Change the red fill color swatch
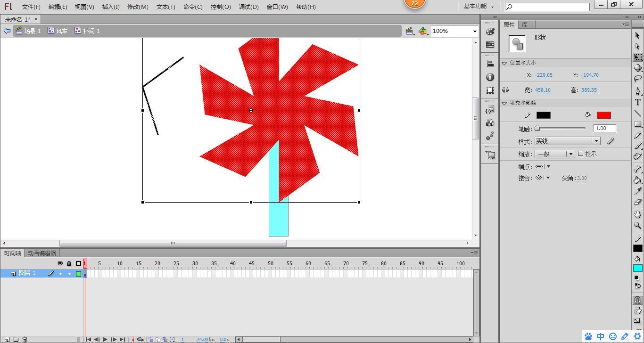The width and height of the screenshot is (644, 343). (603, 115)
